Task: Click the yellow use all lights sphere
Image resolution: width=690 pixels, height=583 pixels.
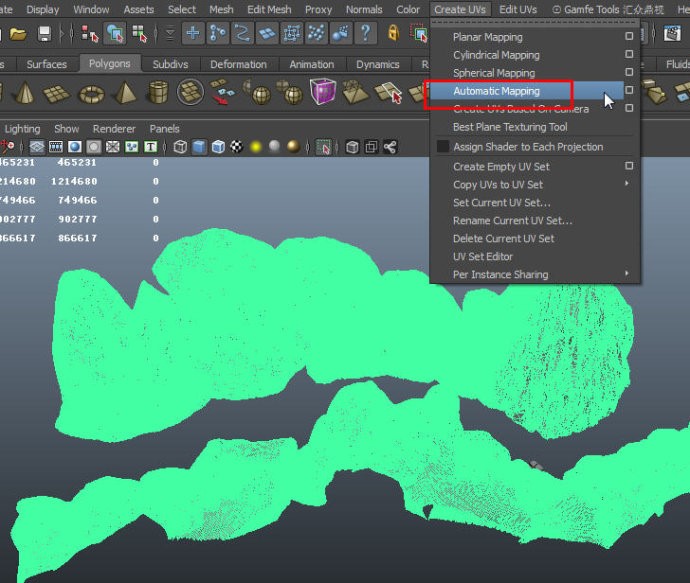Action: tap(256, 147)
